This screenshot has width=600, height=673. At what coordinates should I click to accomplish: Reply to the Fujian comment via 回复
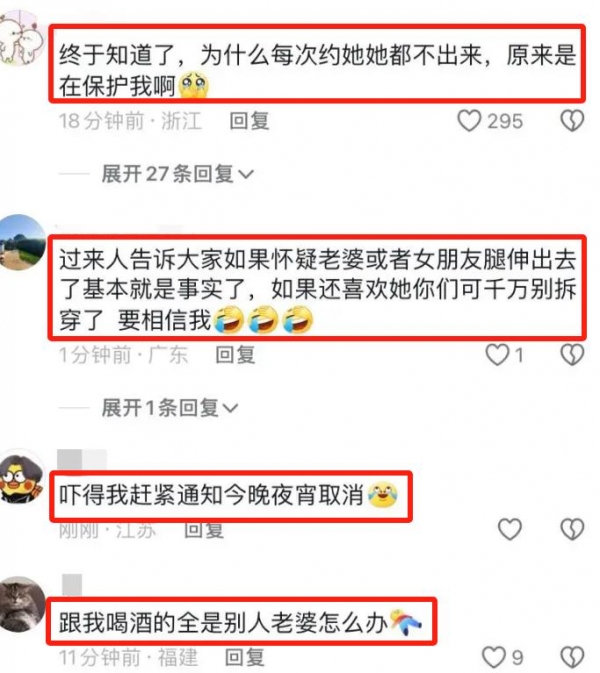(x=245, y=657)
